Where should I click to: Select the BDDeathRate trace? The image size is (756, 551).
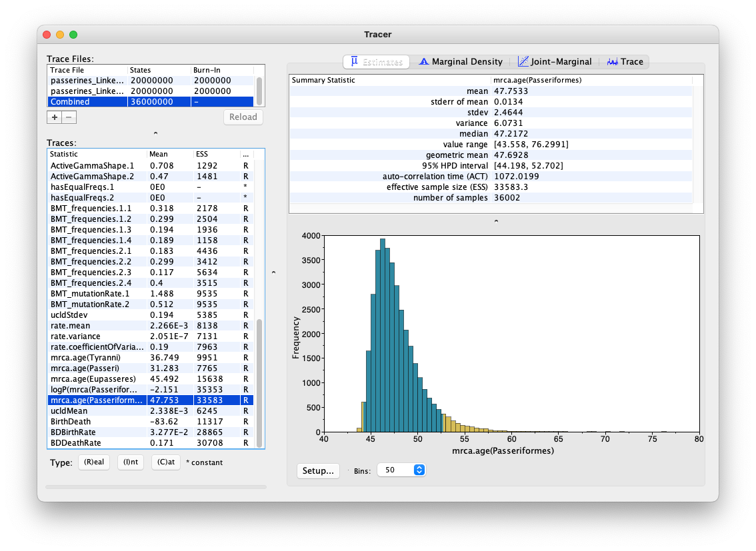point(151,442)
